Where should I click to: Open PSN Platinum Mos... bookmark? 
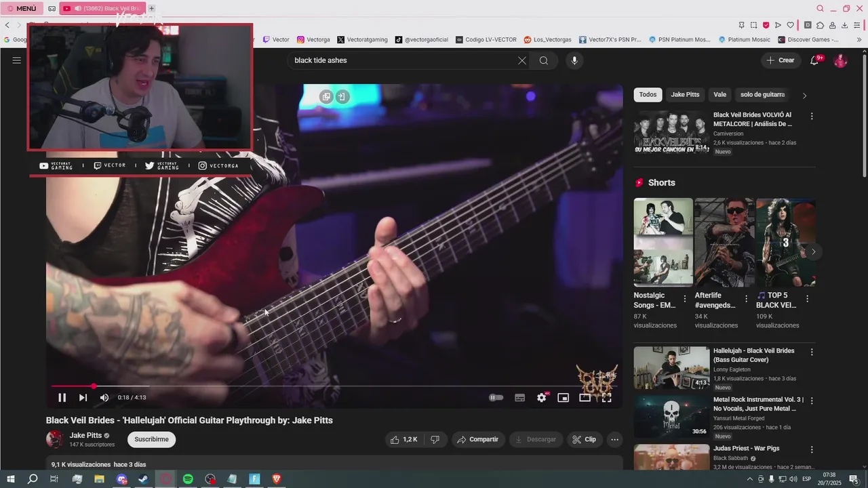pos(679,39)
